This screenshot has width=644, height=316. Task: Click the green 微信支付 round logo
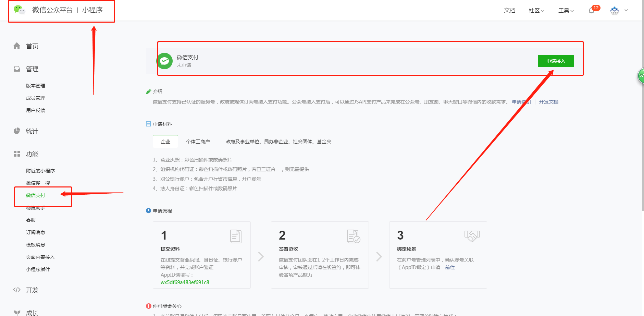pos(165,61)
